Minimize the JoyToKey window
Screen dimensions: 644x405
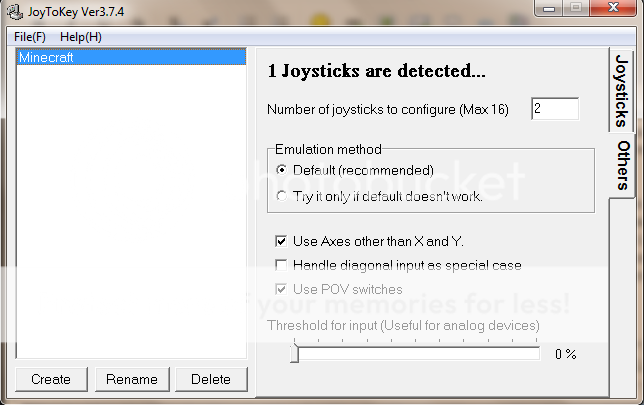click(x=547, y=9)
